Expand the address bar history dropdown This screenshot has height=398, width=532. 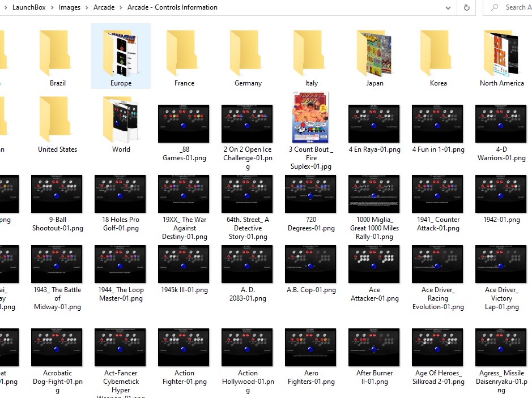point(448,7)
